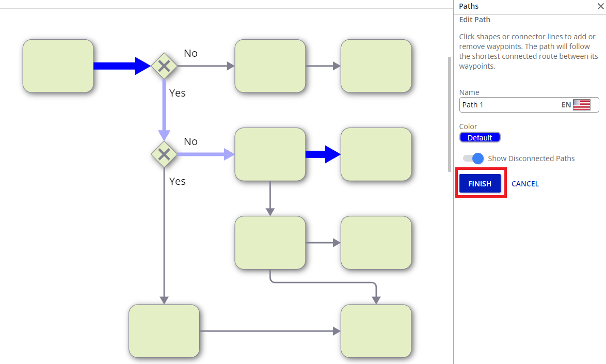Click the CANCEL link
Screen dimensions: 606x364
click(x=525, y=184)
